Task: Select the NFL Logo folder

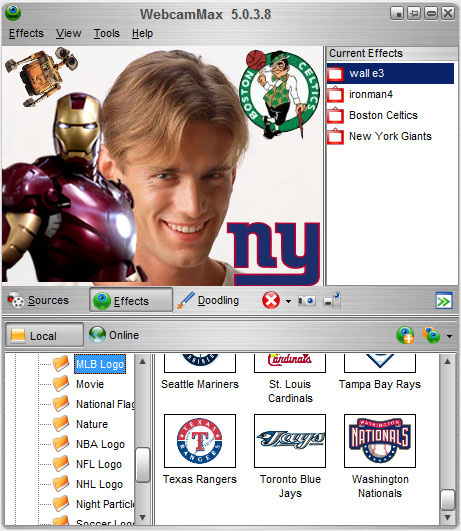Action: click(99, 464)
